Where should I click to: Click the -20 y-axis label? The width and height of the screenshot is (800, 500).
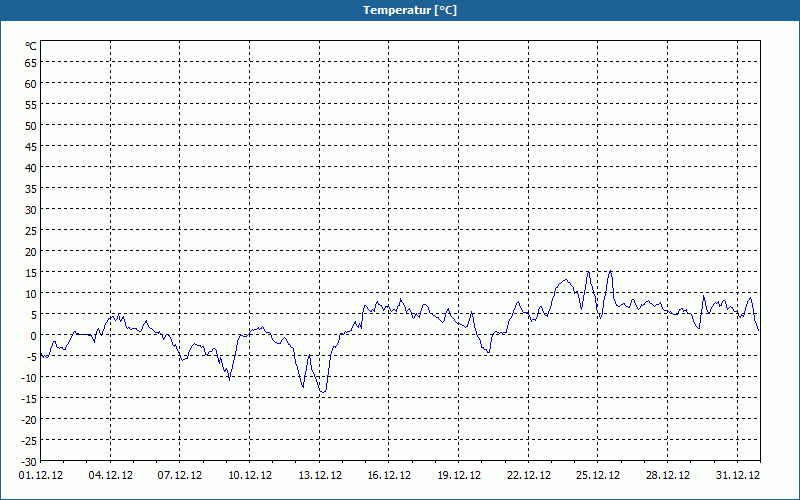tap(29, 420)
